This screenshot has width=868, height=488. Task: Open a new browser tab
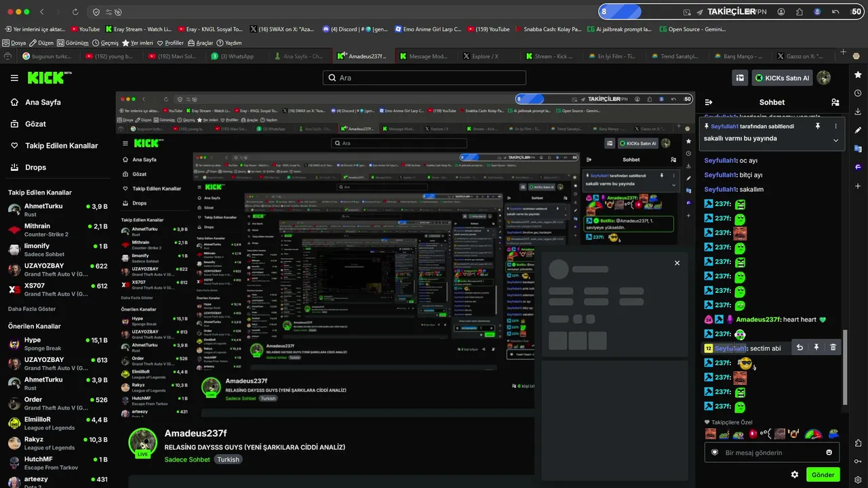(x=844, y=52)
